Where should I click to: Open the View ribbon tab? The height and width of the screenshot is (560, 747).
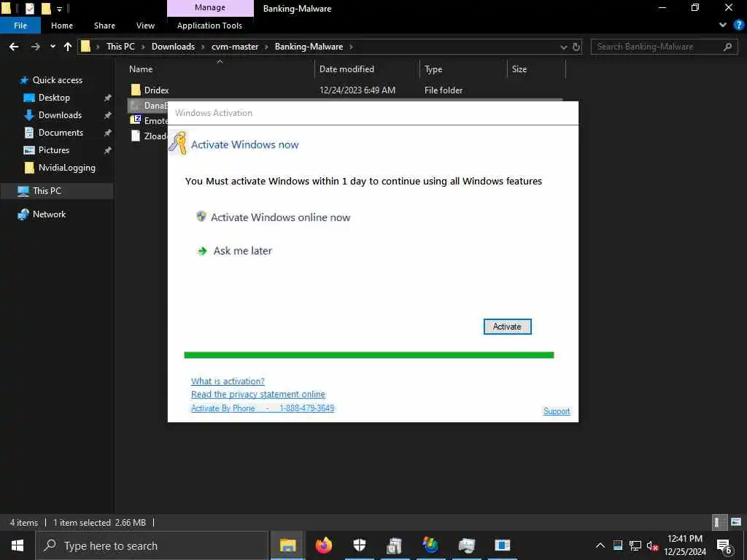145,26
